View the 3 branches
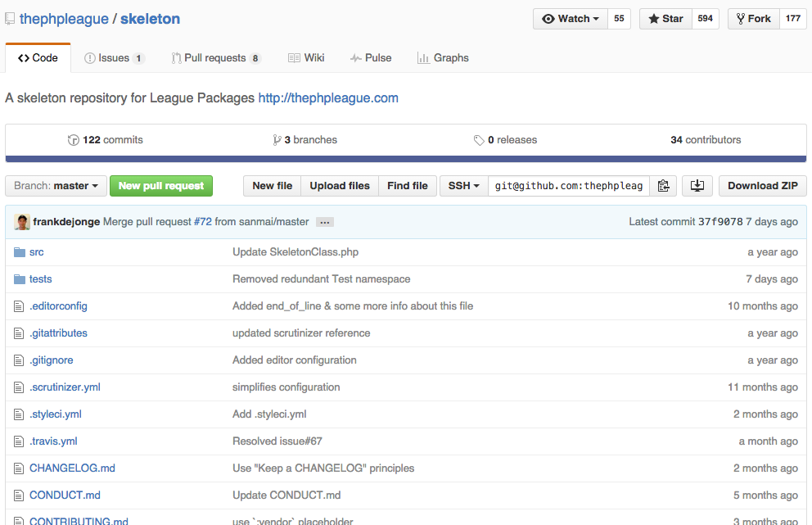The width and height of the screenshot is (812, 525). 305,140
